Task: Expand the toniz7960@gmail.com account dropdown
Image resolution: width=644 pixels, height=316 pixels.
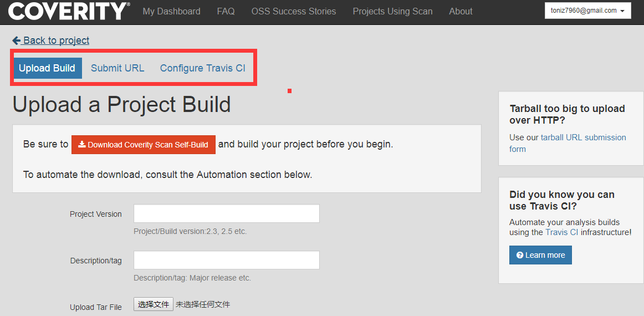Action: (x=587, y=11)
